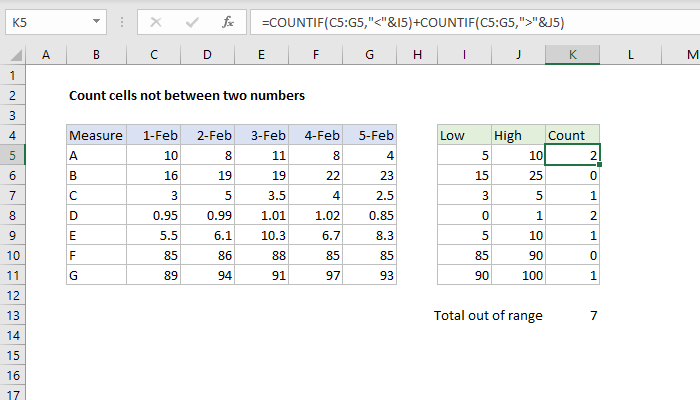700x400 pixels.
Task: Select column A header
Action: point(46,55)
